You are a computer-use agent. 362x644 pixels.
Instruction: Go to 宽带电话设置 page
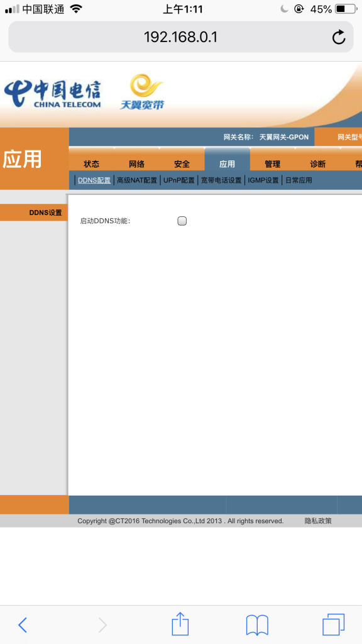[221, 180]
